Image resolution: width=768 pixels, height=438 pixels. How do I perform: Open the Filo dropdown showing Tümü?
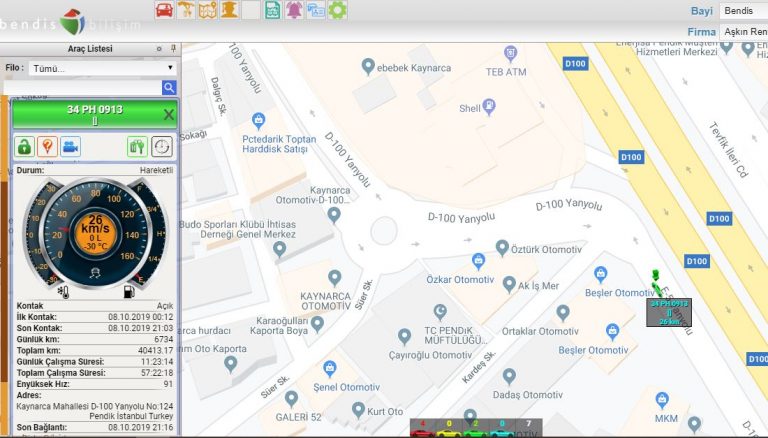(102, 68)
